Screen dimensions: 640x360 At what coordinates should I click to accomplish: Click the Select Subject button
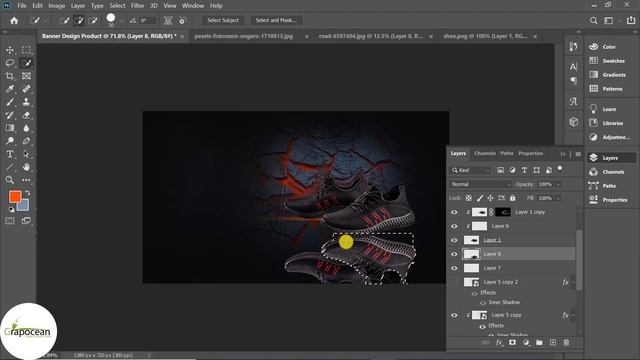pyautogui.click(x=223, y=20)
